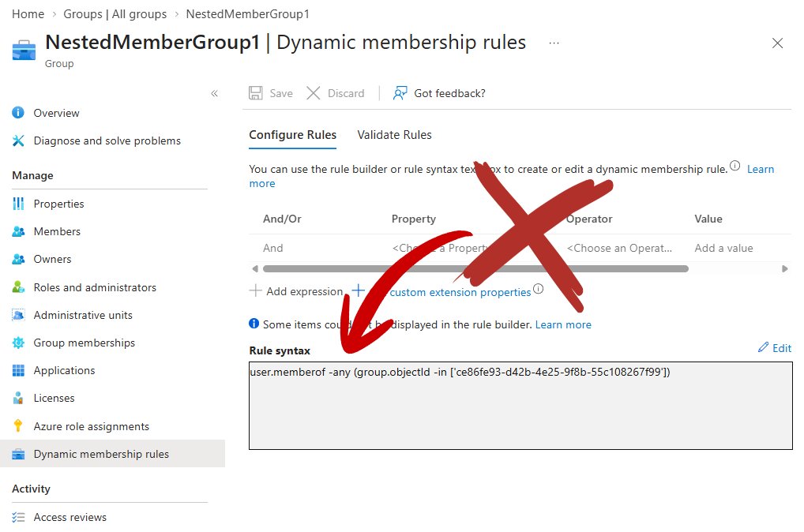This screenshot has height=532, width=804.
Task: Open the custom extension properties link
Action: [460, 292]
